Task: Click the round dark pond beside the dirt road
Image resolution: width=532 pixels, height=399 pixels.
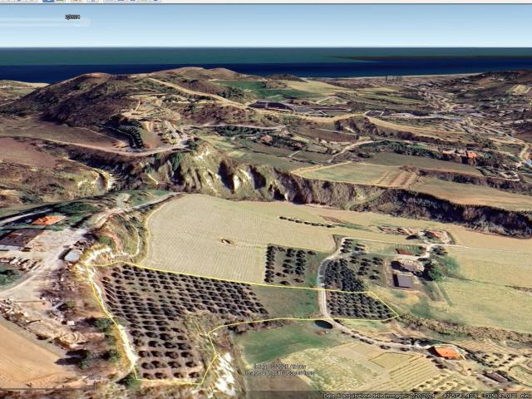Action: (323, 325)
